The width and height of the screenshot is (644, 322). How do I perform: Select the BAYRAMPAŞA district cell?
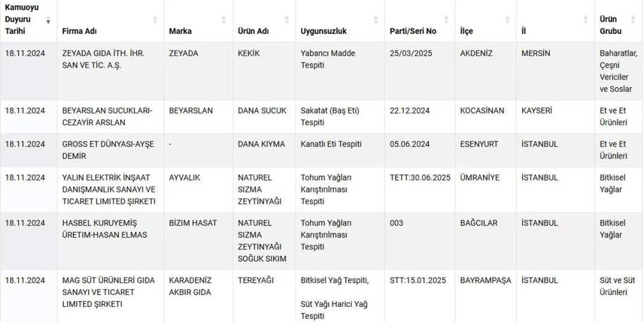coord(485,296)
